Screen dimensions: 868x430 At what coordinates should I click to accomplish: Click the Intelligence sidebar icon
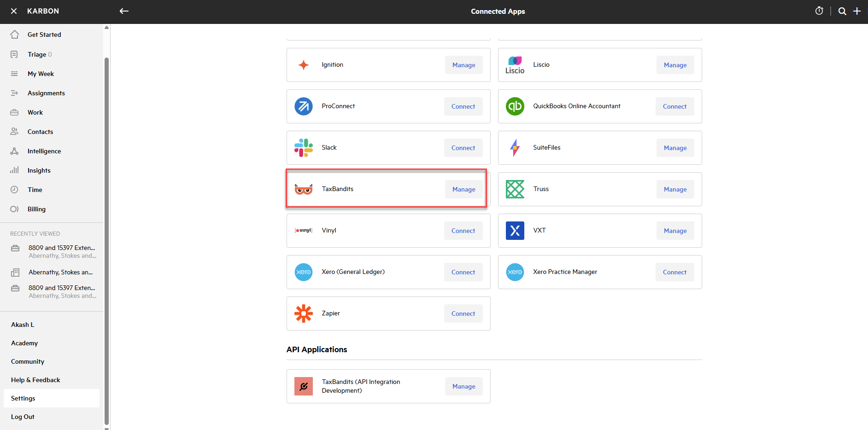pos(14,151)
